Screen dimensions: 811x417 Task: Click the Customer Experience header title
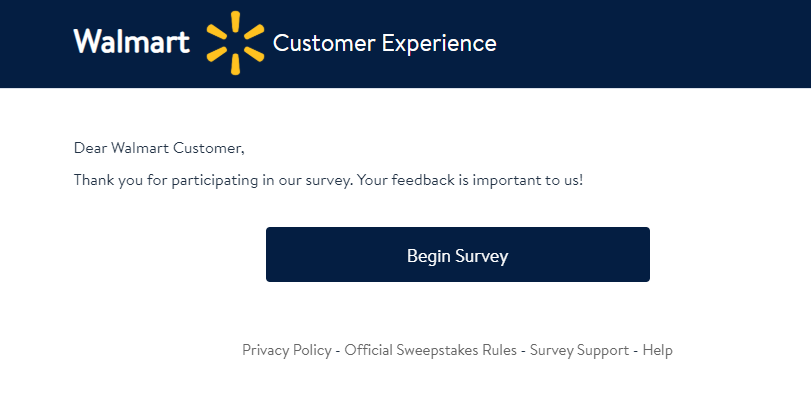click(x=384, y=43)
